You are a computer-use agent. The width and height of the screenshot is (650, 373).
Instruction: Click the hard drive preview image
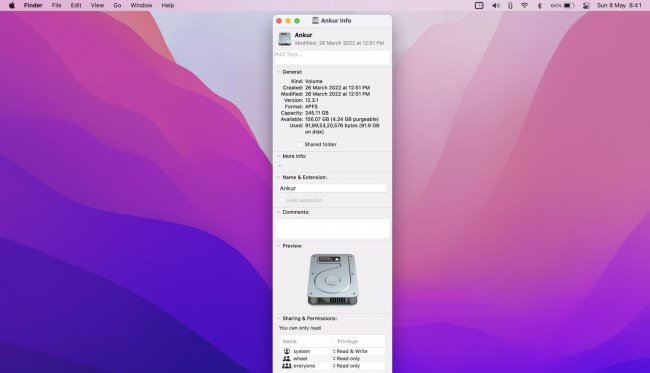tap(332, 279)
